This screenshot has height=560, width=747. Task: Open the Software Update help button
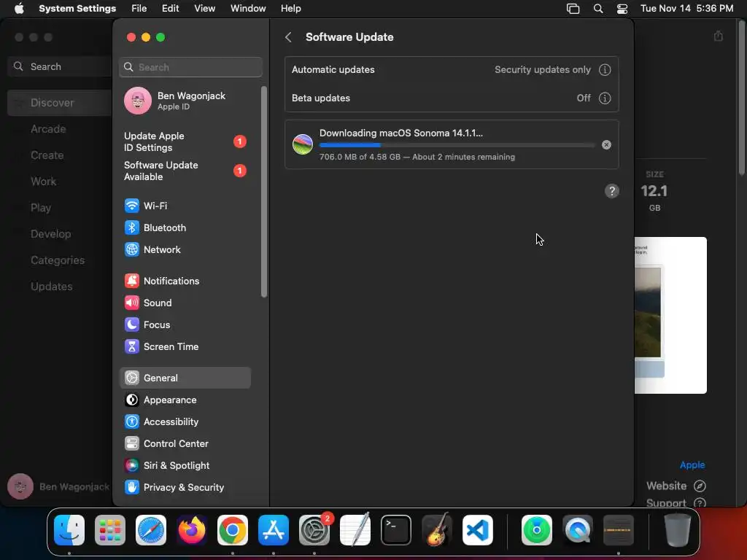point(612,191)
